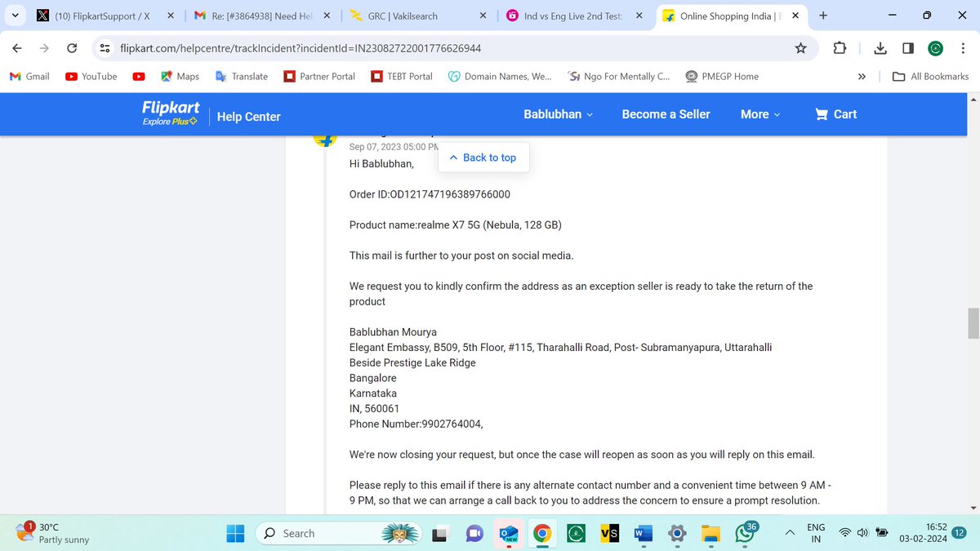
Task: Go back to the previous page
Action: point(17,48)
